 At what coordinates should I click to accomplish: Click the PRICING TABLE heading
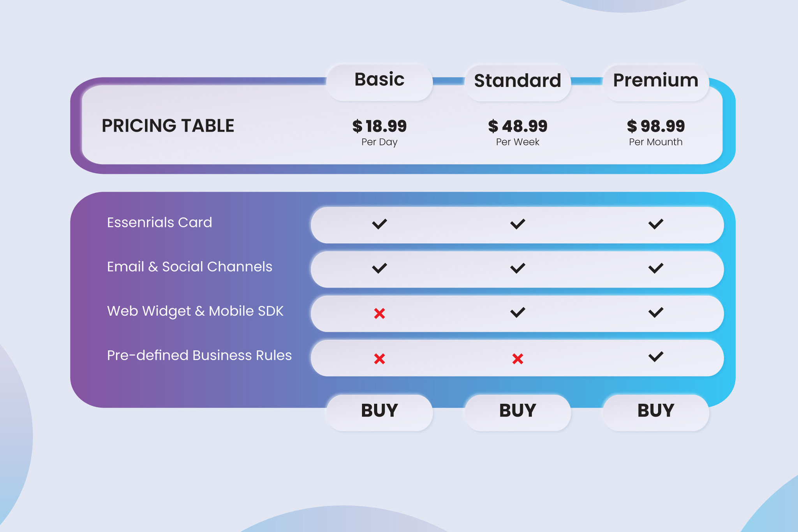[x=168, y=126]
